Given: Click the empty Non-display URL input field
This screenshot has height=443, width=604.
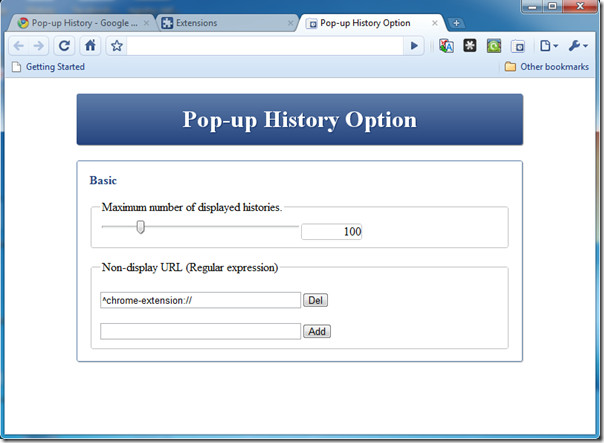Looking at the screenshot, I should pyautogui.click(x=200, y=331).
